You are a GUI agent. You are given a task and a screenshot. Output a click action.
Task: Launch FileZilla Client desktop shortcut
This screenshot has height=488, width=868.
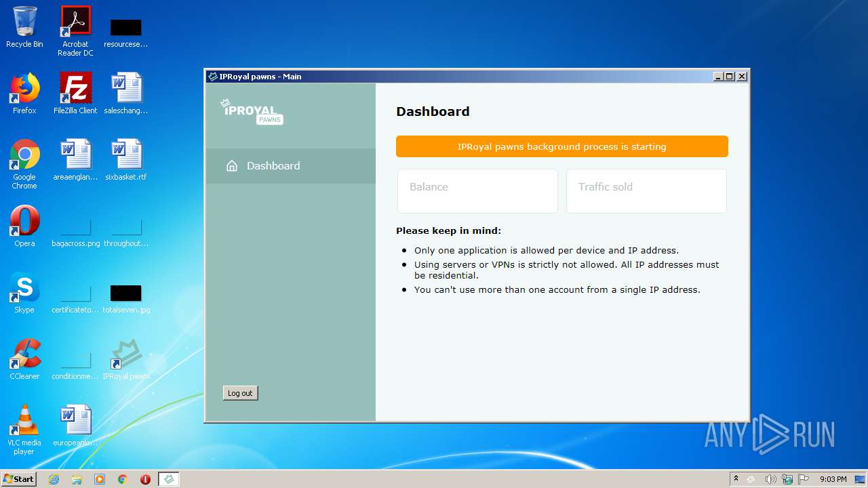(x=75, y=94)
